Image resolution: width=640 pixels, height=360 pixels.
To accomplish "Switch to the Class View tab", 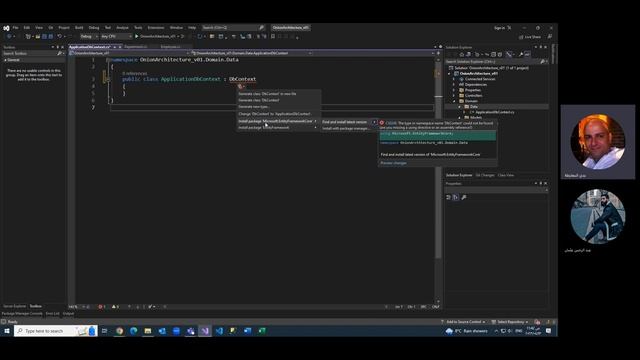I will click(x=506, y=175).
